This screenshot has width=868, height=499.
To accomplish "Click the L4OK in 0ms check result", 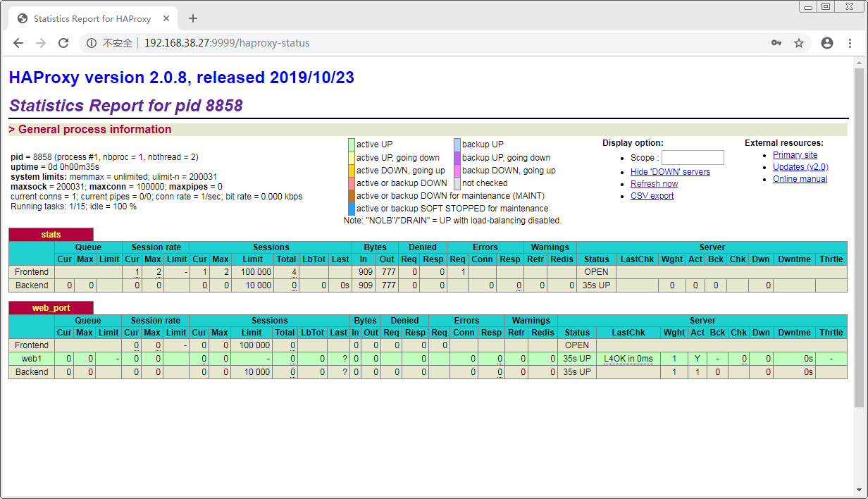I will click(628, 359).
